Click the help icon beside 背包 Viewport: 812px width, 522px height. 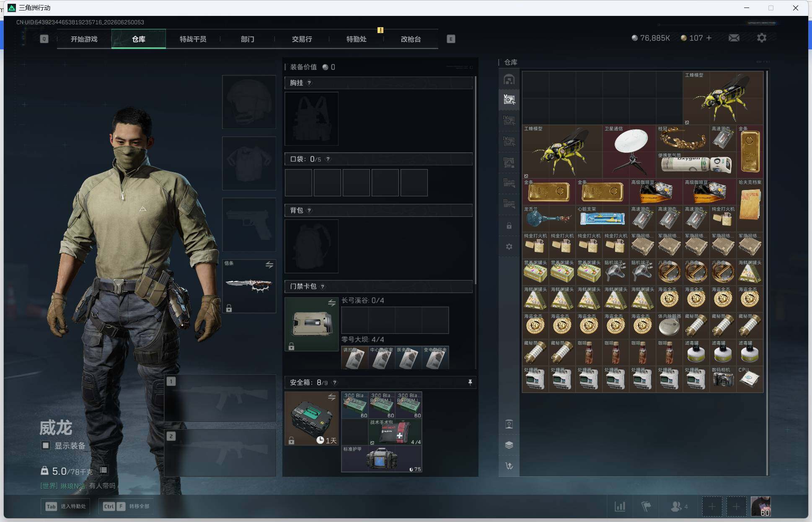click(x=309, y=210)
